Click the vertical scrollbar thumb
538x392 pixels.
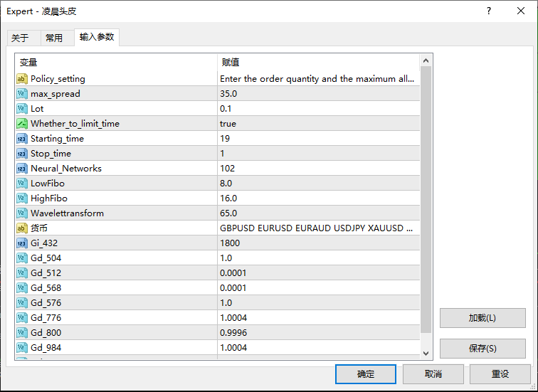coord(426,199)
